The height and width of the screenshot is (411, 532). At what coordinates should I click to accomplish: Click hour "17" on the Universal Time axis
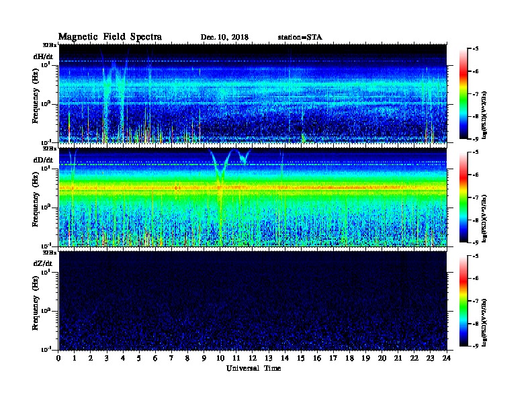click(333, 359)
